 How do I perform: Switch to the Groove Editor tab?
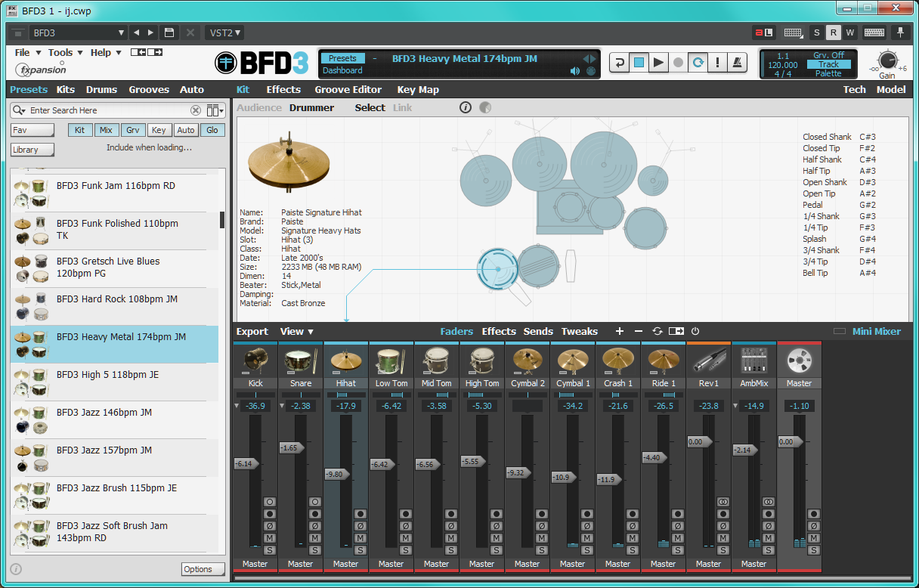[x=348, y=89]
